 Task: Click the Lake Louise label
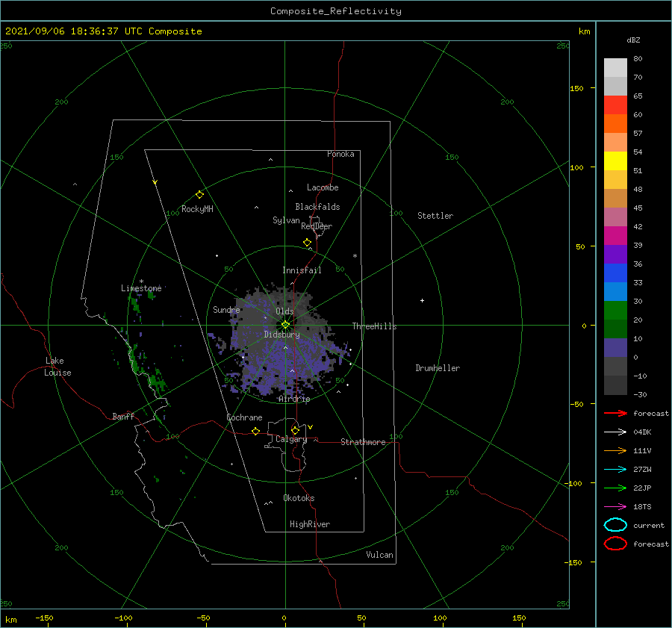click(57, 367)
